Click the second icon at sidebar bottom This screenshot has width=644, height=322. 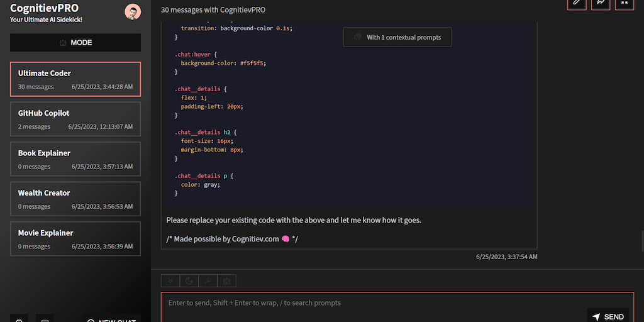(45, 319)
